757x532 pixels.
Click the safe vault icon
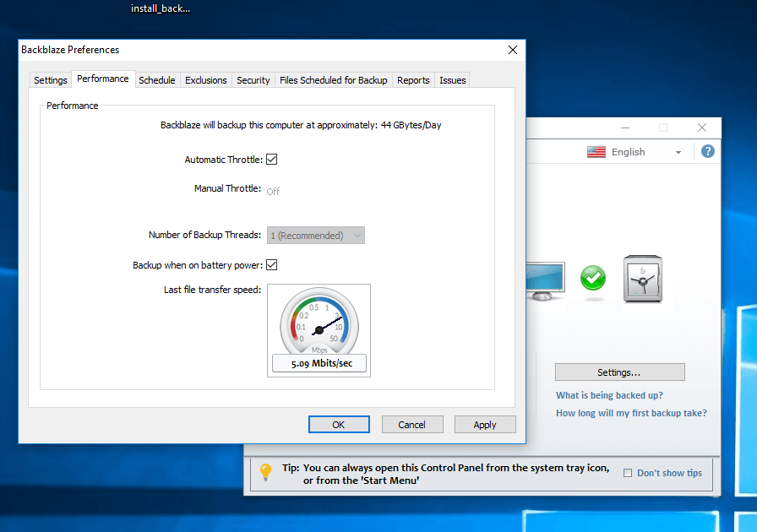pyautogui.click(x=642, y=278)
